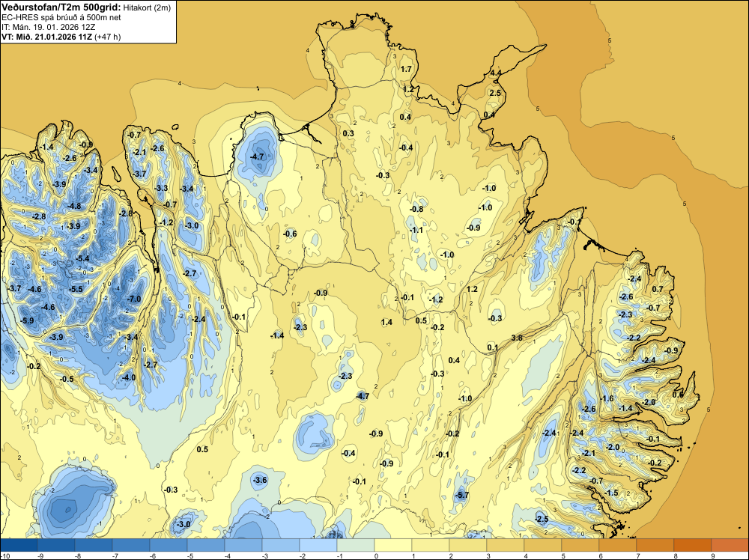
Task: Click the initial time line 'IT: Mán. 19. 01. 2026 12Z'
Action: pos(48,27)
